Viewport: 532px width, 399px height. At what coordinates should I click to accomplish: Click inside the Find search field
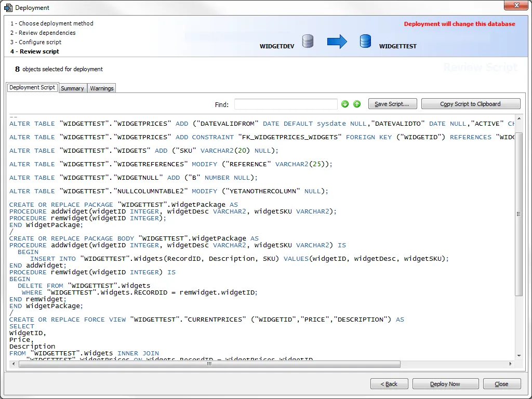pos(285,104)
